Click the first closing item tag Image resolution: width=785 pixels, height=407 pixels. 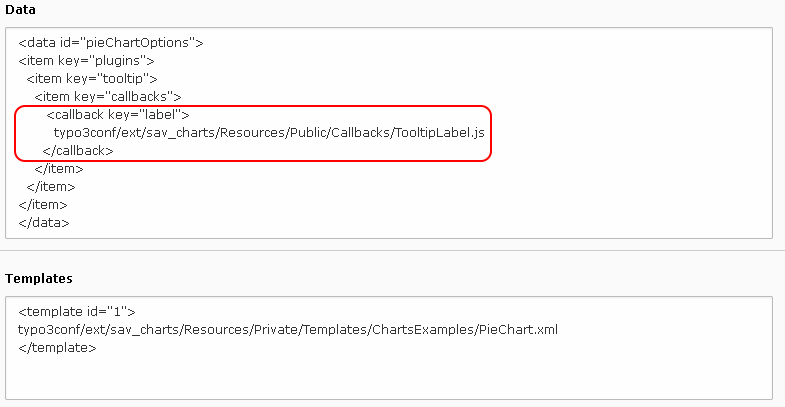(x=59, y=169)
